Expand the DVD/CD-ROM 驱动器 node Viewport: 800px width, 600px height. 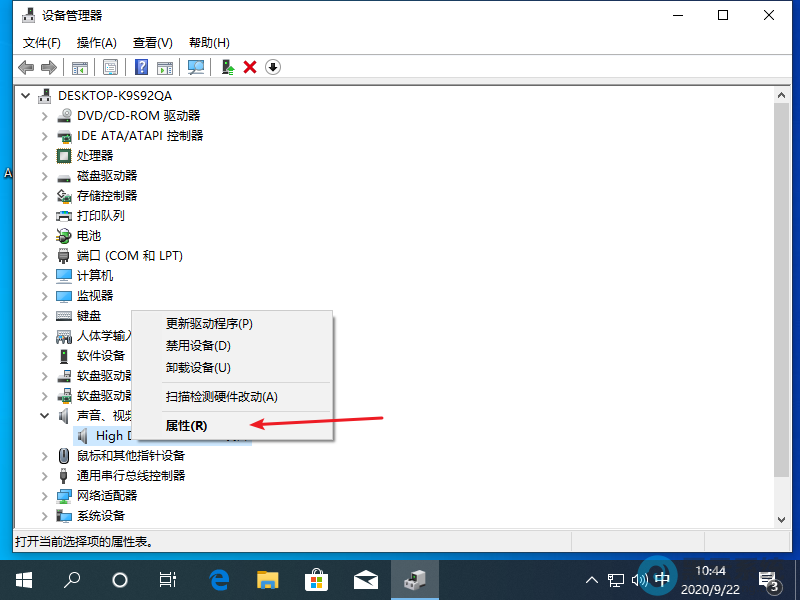point(46,115)
